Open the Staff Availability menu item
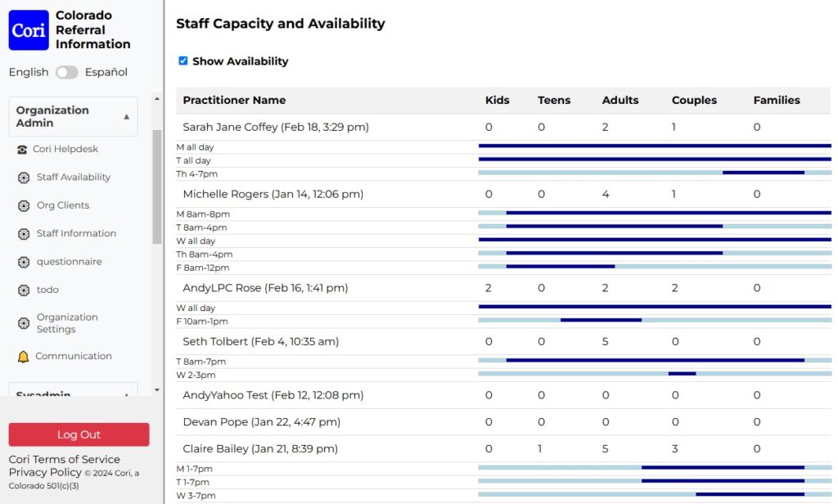 (73, 178)
